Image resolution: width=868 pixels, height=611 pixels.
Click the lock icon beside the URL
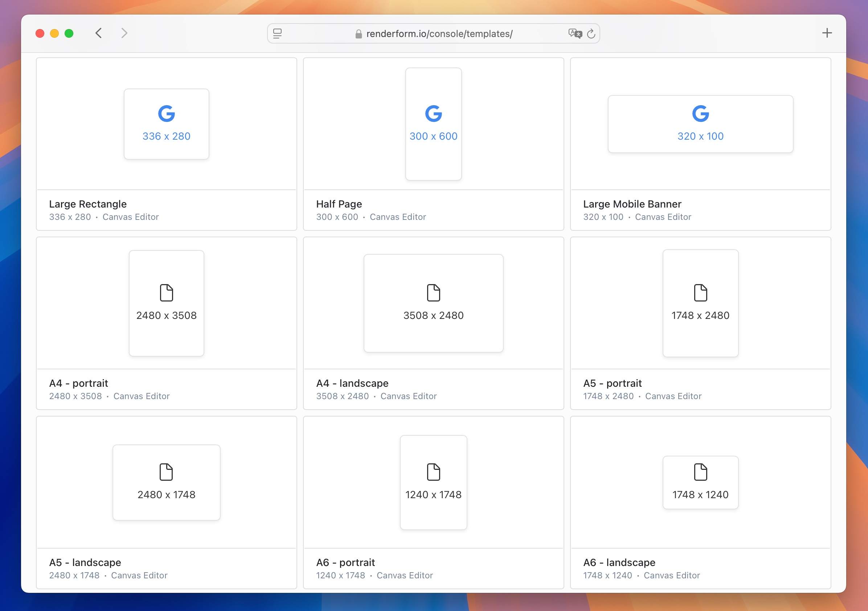point(359,34)
